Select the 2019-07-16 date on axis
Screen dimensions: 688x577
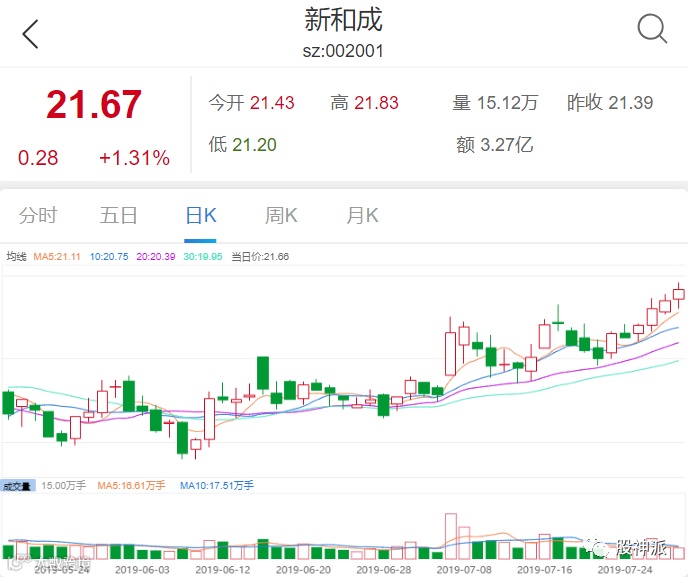pyautogui.click(x=545, y=570)
